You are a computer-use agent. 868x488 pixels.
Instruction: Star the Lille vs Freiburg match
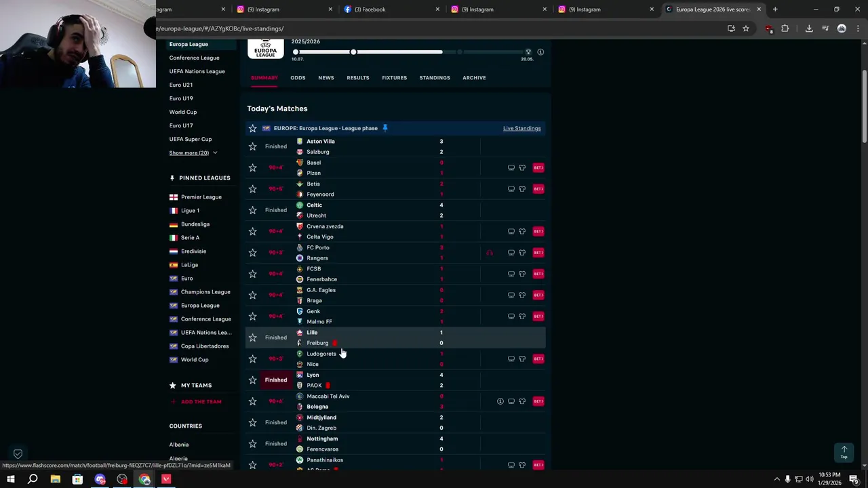(252, 338)
